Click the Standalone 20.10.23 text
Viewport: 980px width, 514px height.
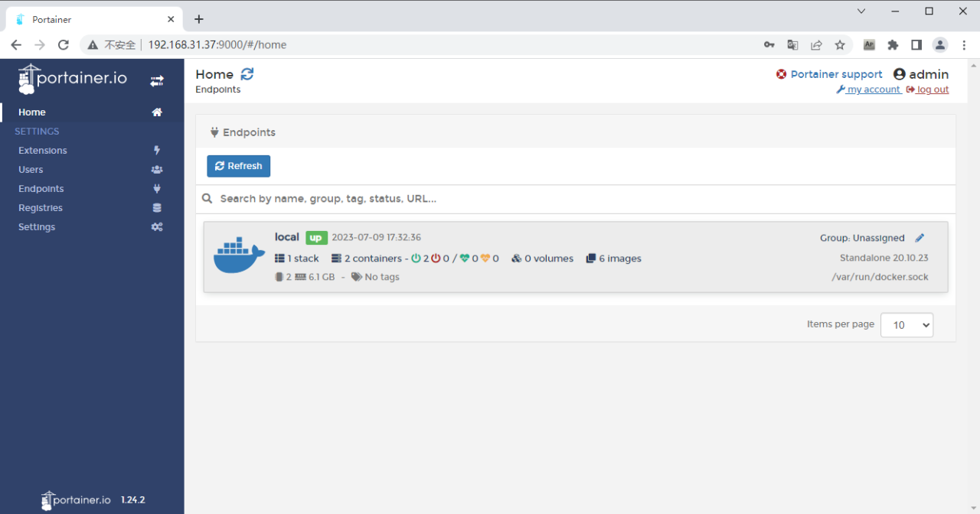(x=884, y=258)
